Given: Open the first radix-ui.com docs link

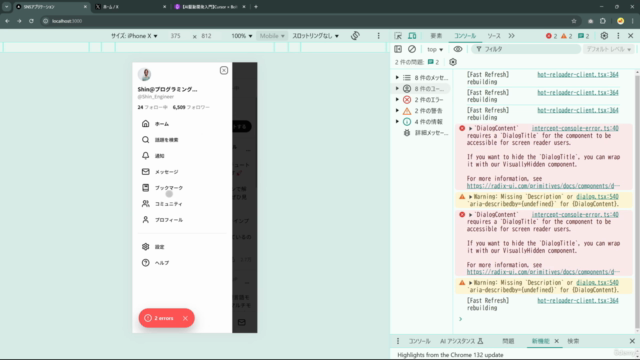Looking at the screenshot, I should pyautogui.click(x=543, y=186).
